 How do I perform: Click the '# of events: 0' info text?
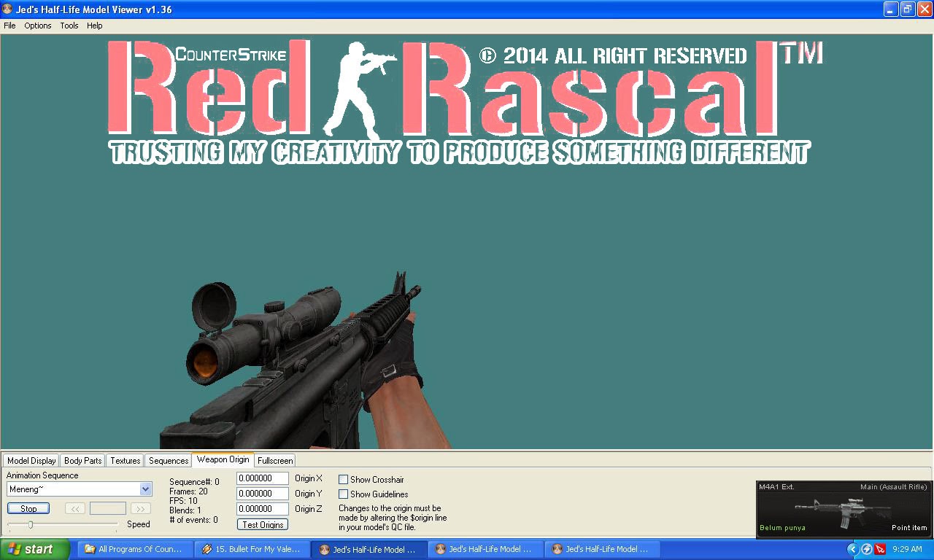[193, 520]
